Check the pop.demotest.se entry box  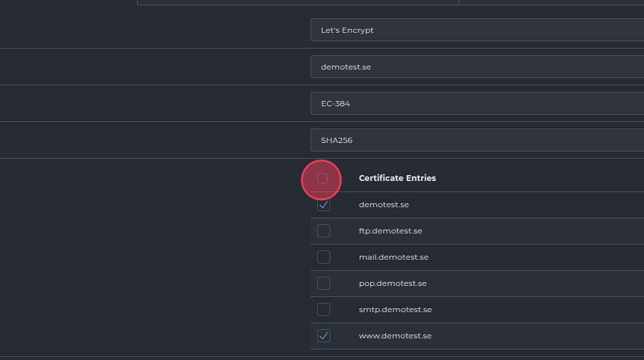[324, 283]
